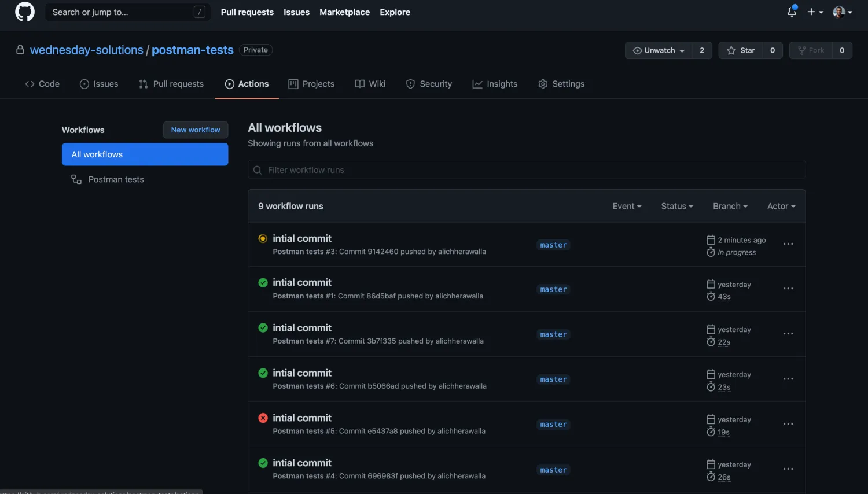Image resolution: width=868 pixels, height=494 pixels.
Task: Click the GitHub Octocat logo
Action: (25, 12)
